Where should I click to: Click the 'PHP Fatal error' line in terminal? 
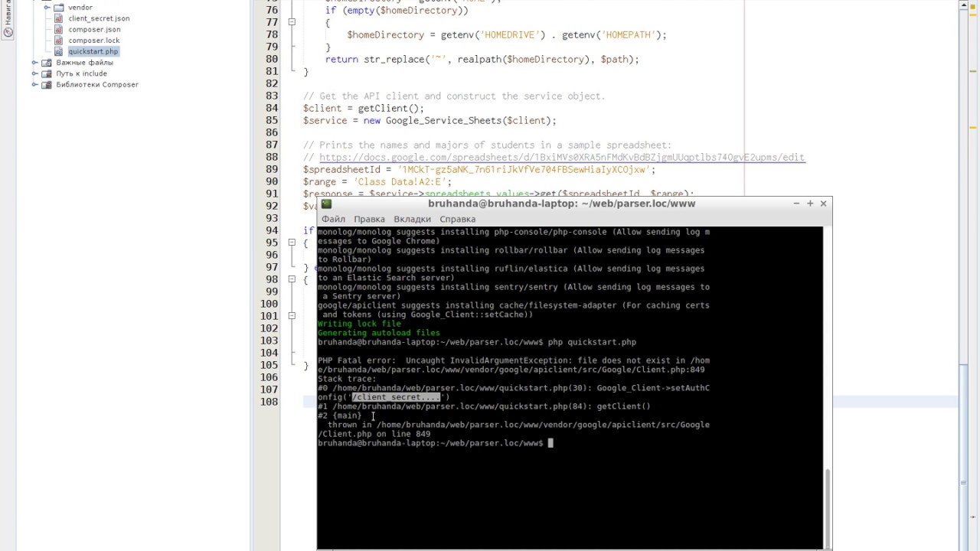[x=514, y=360]
